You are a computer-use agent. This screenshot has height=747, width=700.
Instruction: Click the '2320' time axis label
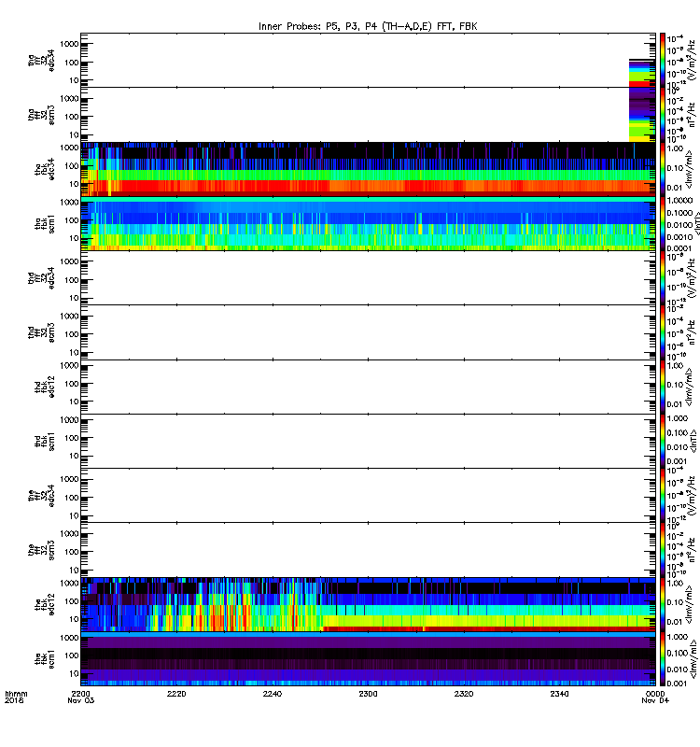464,694
